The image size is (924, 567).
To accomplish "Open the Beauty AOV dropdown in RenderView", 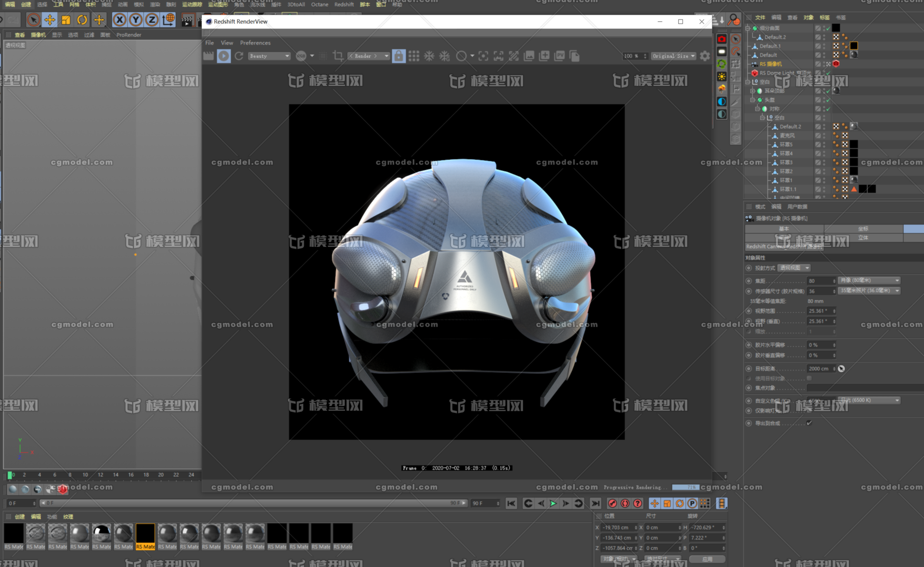I will pyautogui.click(x=269, y=56).
